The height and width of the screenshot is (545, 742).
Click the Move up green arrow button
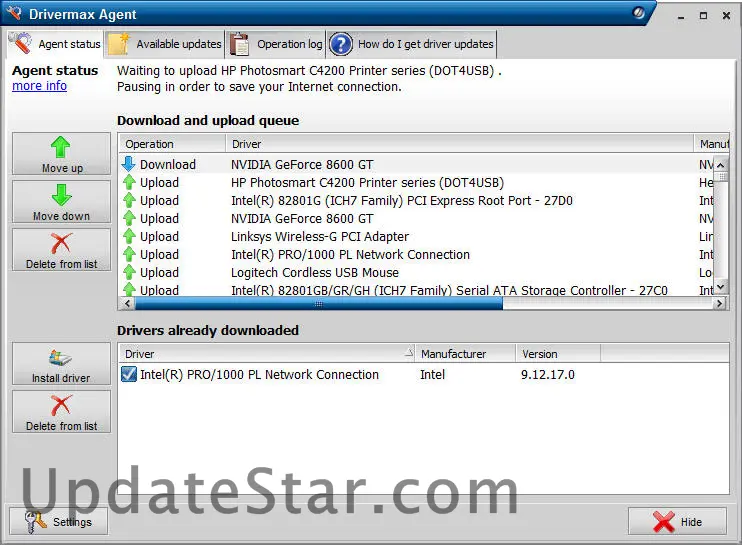click(61, 154)
